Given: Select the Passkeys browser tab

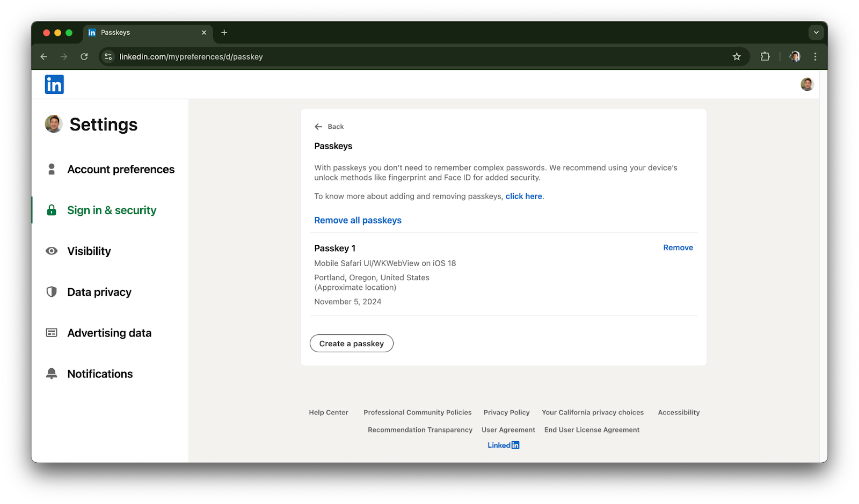Looking at the screenshot, I should click(148, 33).
